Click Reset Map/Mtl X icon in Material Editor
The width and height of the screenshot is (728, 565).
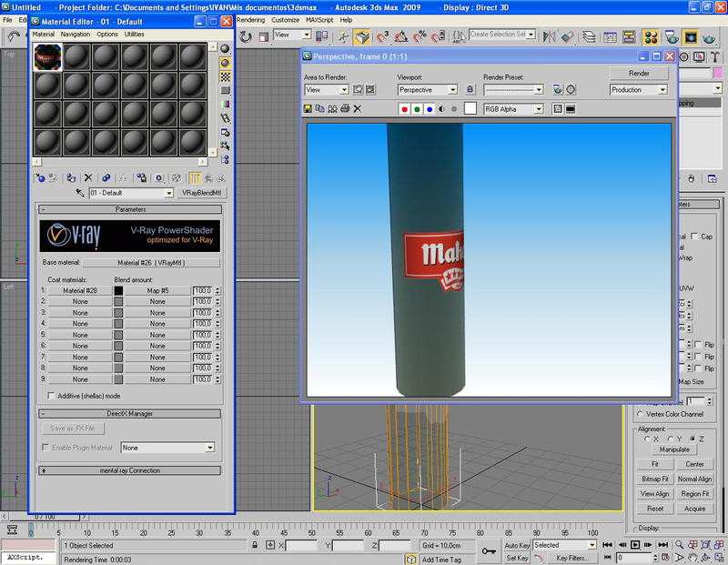click(88, 178)
